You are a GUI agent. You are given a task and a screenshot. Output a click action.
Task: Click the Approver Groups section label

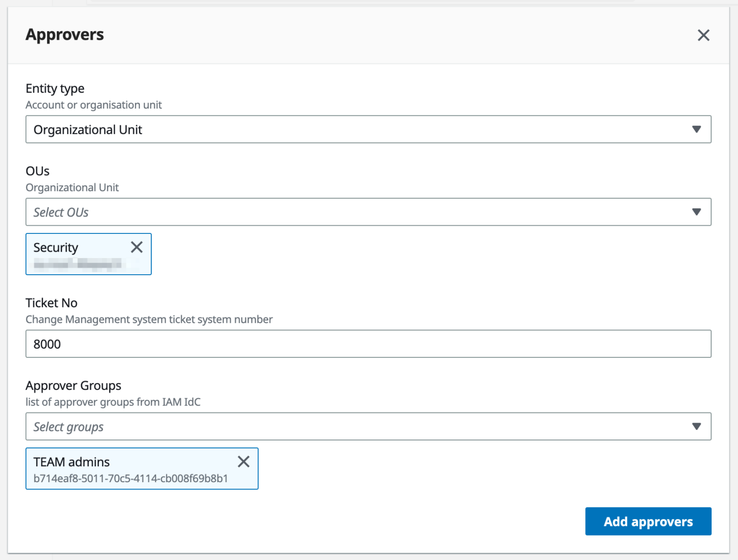pos(73,385)
